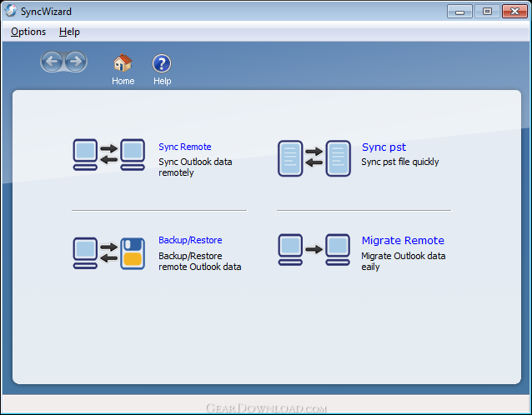This screenshot has width=532, height=415.
Task: Open the Help question mark icon
Action: tap(162, 63)
